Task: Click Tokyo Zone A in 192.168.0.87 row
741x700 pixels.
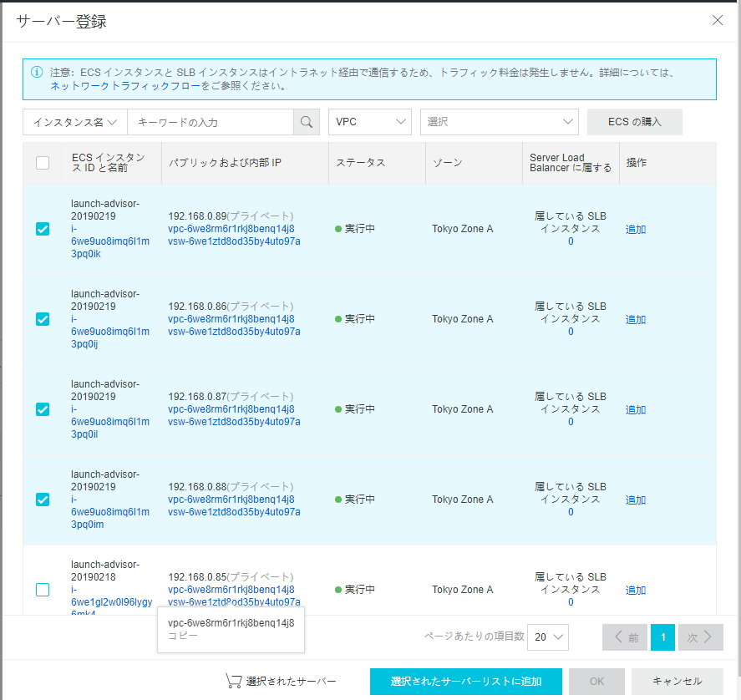Action: click(462, 409)
